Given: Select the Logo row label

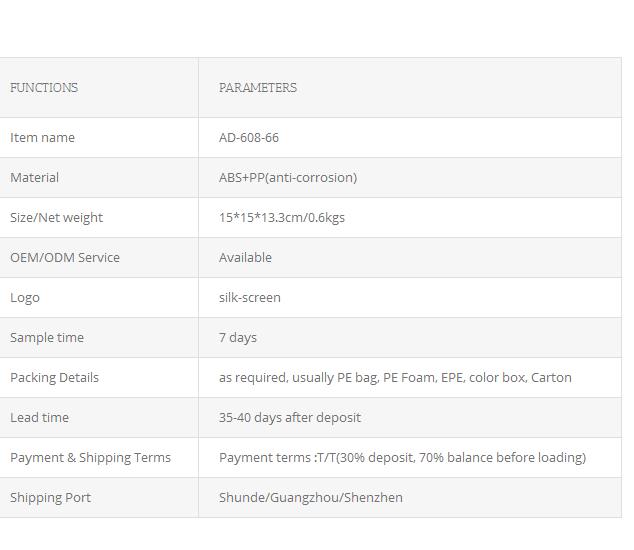Looking at the screenshot, I should click(25, 298).
